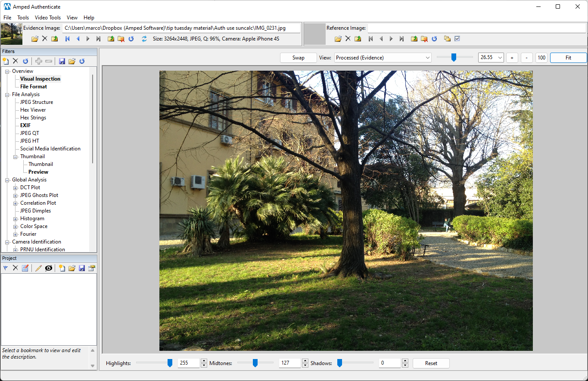Screen dimensions: 588x381
Task: Reset all filters with the refresh icon
Action: coord(25,61)
